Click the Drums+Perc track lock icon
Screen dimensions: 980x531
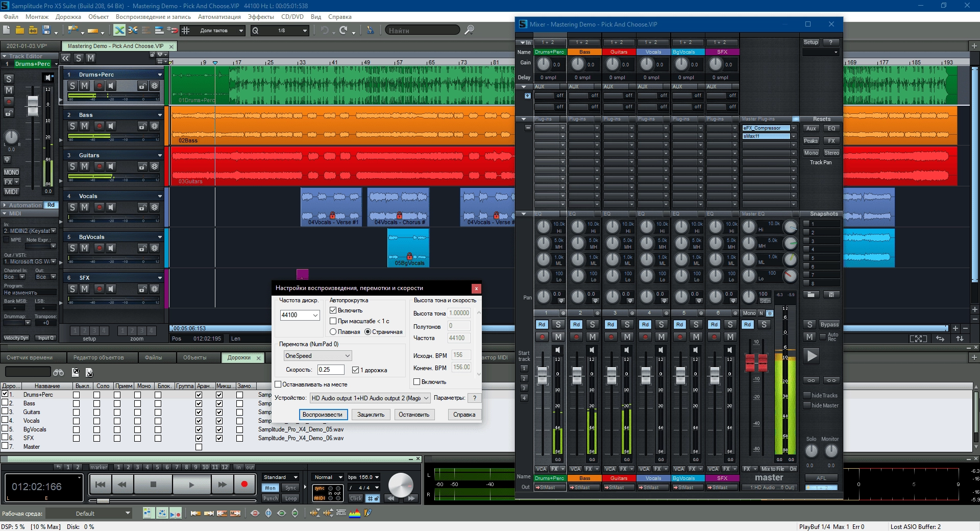[142, 86]
